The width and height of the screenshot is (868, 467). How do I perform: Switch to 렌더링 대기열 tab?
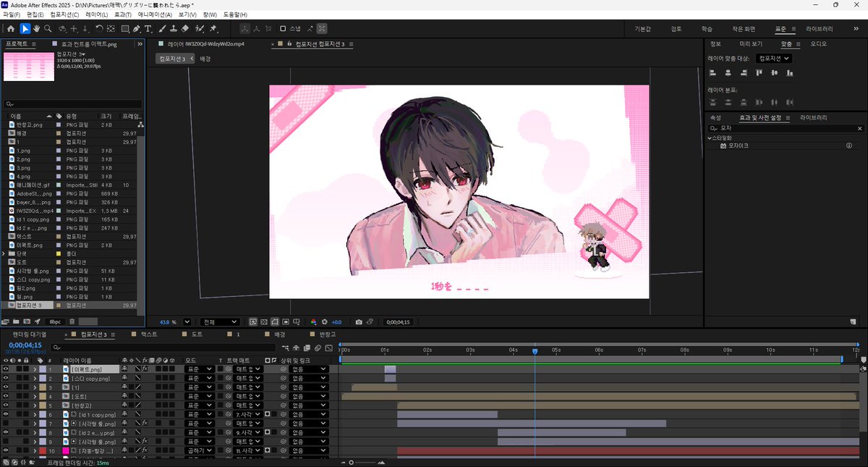(x=30, y=335)
